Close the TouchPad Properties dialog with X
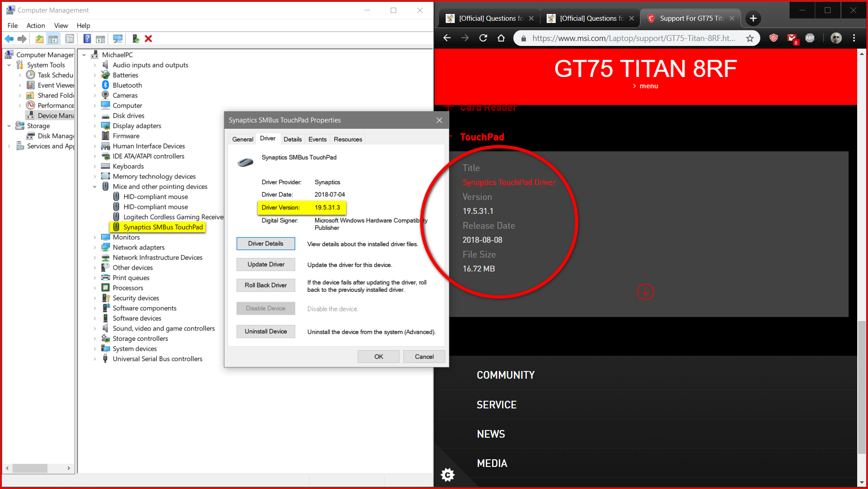868x489 pixels. (x=439, y=120)
